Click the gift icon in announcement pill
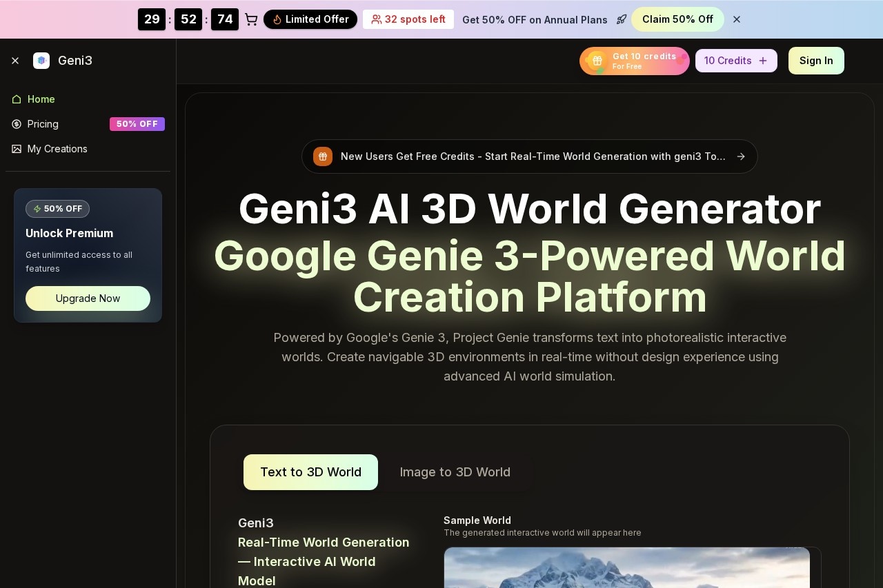The height and width of the screenshot is (588, 883). tap(323, 156)
